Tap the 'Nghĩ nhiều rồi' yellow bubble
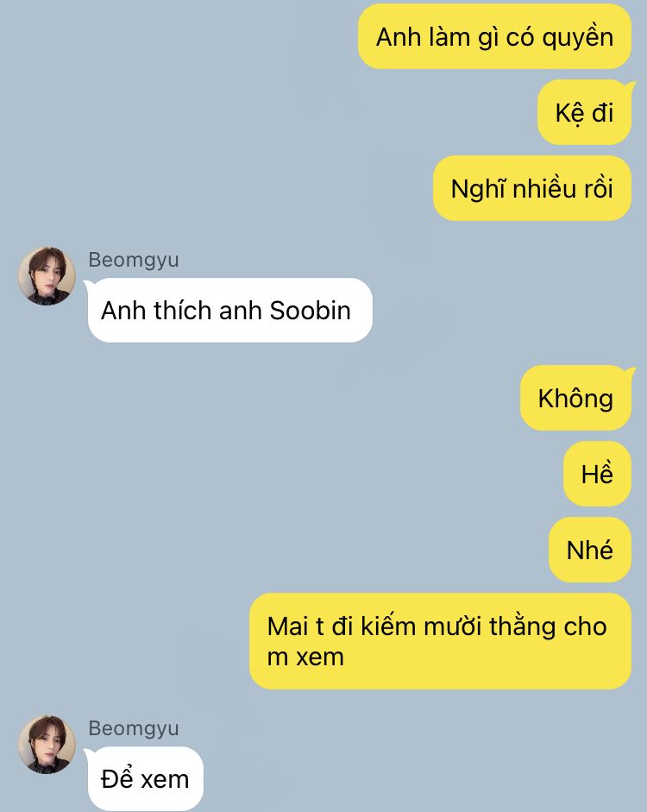This screenshot has width=647, height=812. click(x=532, y=188)
